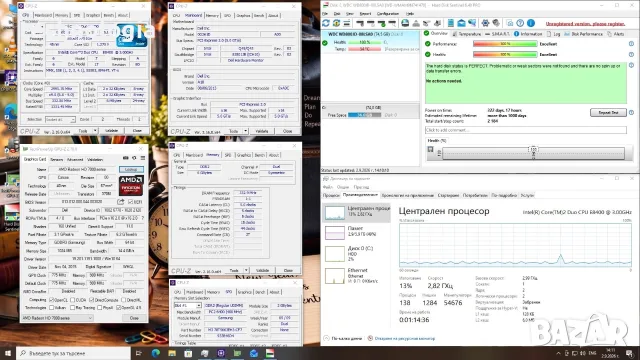Toggle the DirectML checkbox in GPU-Z
The width and height of the screenshot is (640, 360).
(123, 300)
